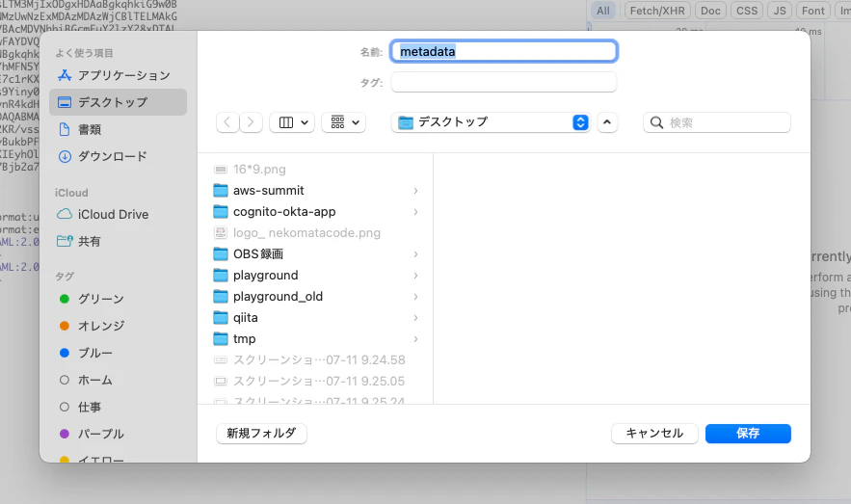
Task: Select JS filter in DevTools
Action: point(780,11)
